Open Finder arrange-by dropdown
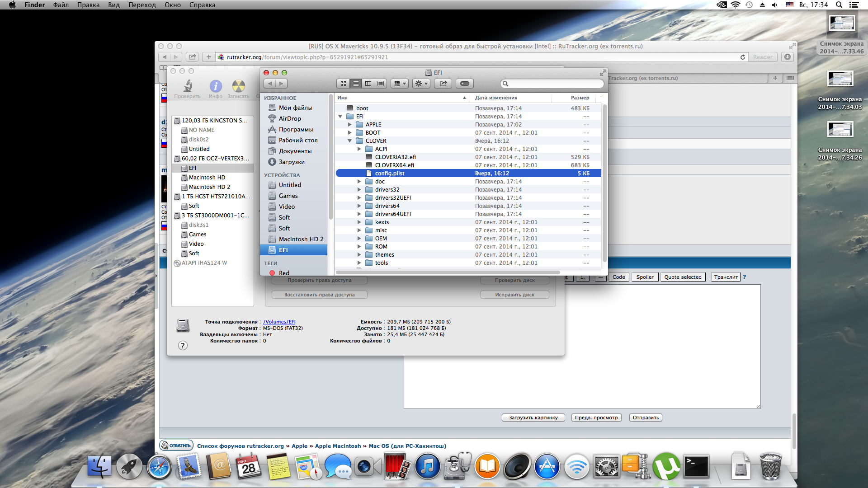Viewport: 868px width, 488px height. tap(400, 84)
